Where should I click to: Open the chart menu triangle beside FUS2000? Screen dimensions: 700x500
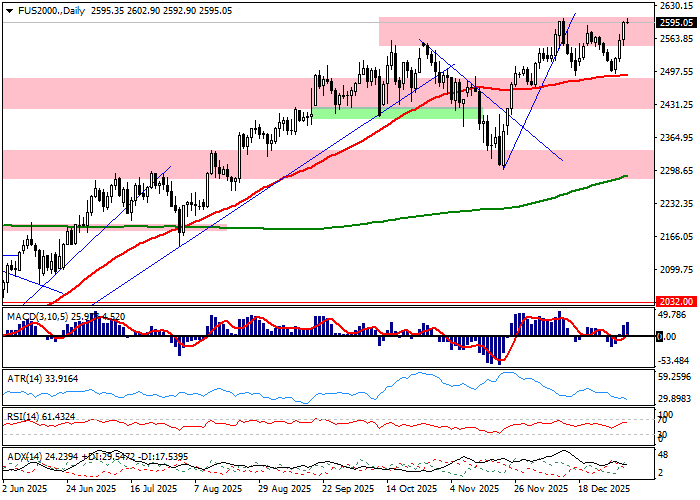pyautogui.click(x=8, y=9)
